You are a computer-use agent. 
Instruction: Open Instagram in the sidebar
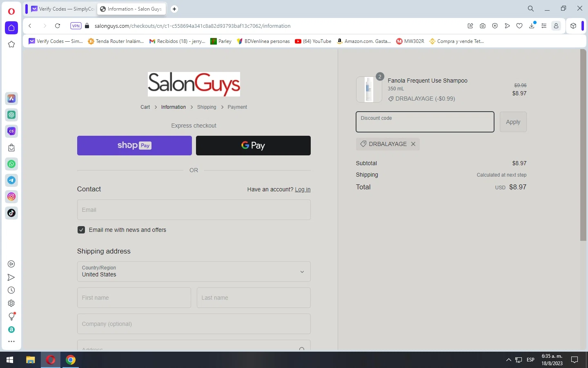(x=11, y=197)
